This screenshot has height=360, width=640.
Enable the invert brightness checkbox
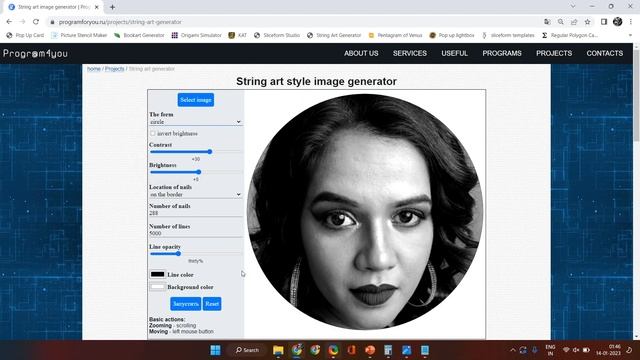(153, 133)
